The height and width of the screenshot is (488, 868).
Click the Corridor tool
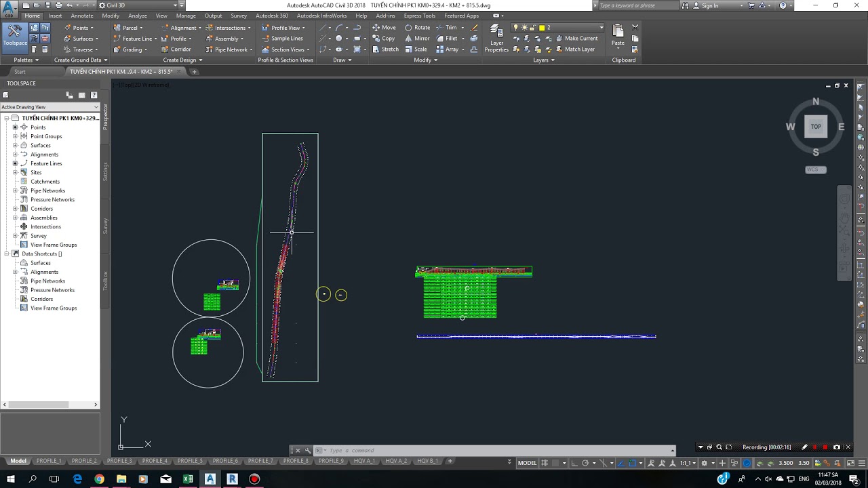click(176, 49)
